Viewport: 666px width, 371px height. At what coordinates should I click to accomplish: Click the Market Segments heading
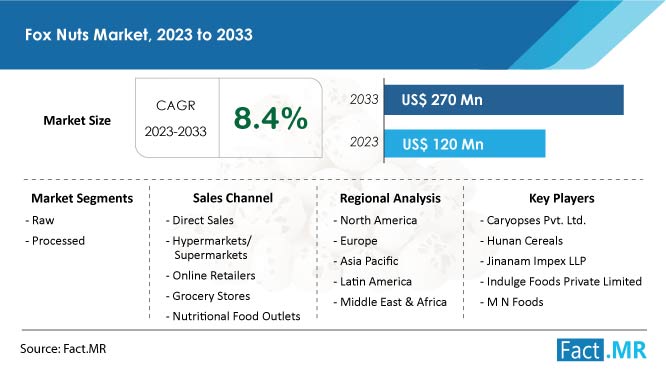coord(82,198)
